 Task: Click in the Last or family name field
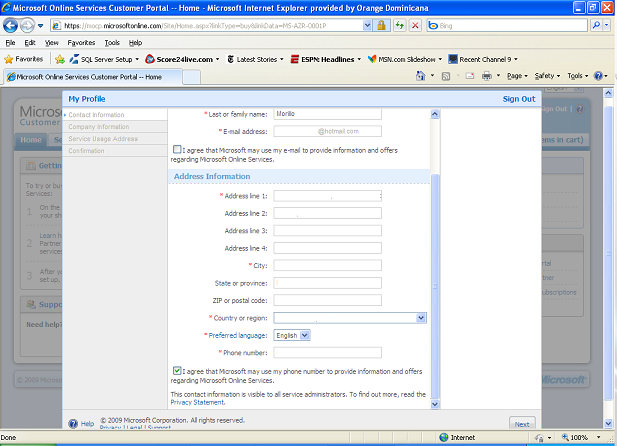pos(327,114)
